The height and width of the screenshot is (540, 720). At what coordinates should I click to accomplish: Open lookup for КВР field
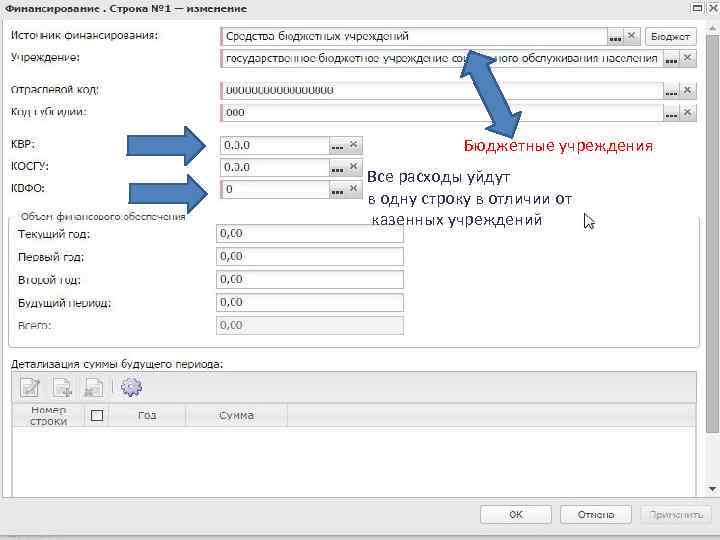(338, 146)
